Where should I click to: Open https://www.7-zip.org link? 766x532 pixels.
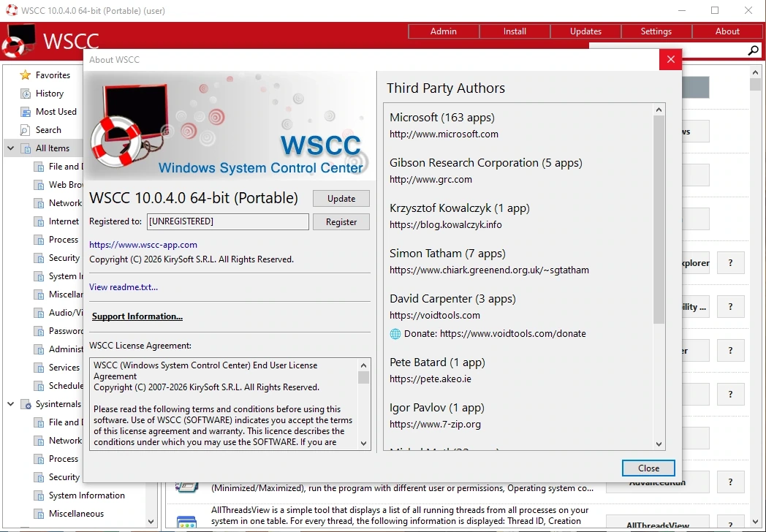tap(436, 425)
